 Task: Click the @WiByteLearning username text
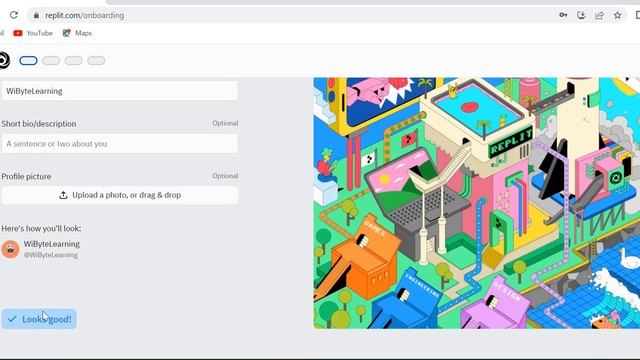tap(51, 255)
